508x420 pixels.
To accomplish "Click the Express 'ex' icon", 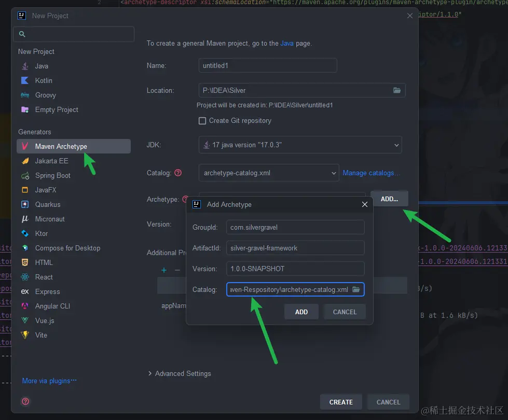I will pos(25,292).
